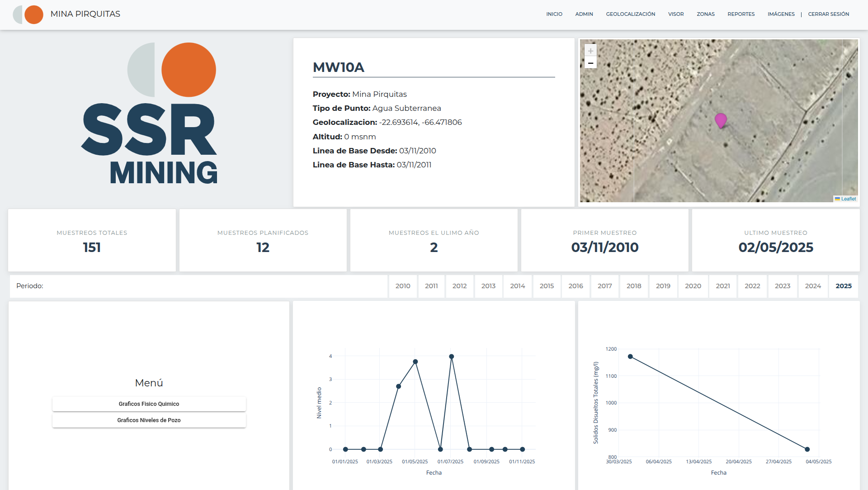The image size is (868, 490).
Task: Click the SSR logo in the header
Action: coord(28,14)
